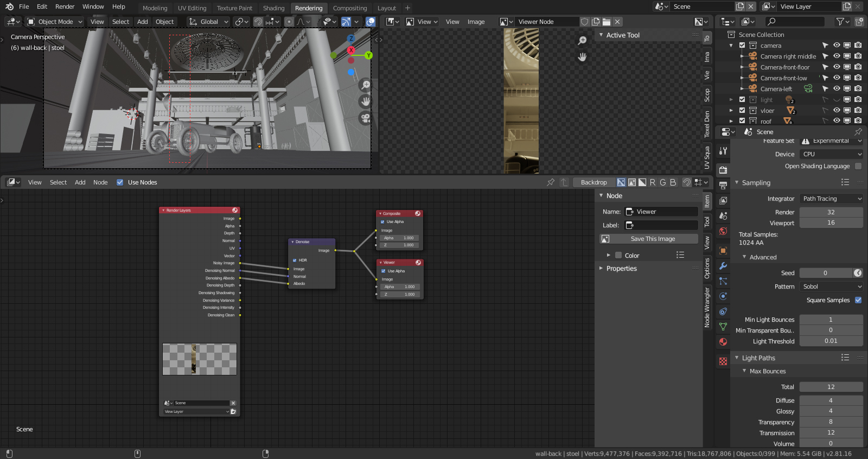Toggle camera view icon in 3D viewport
The width and height of the screenshot is (868, 459).
click(x=366, y=118)
